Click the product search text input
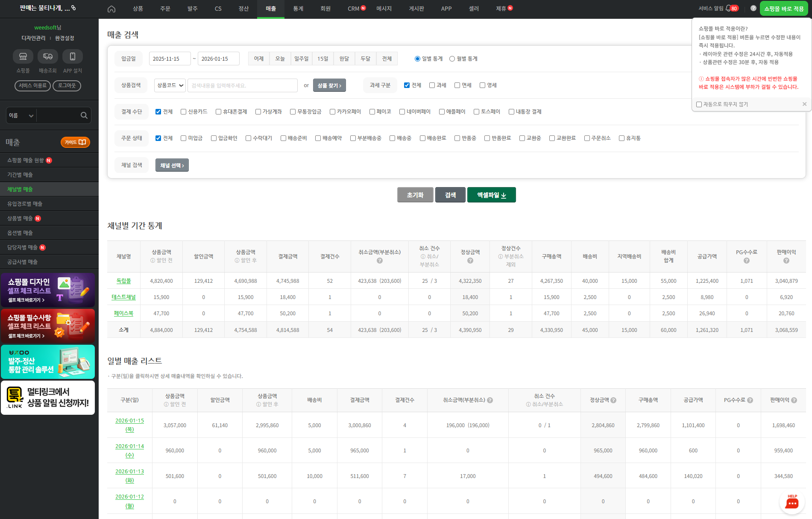Screen dimensions: 812x519 click(x=243, y=85)
